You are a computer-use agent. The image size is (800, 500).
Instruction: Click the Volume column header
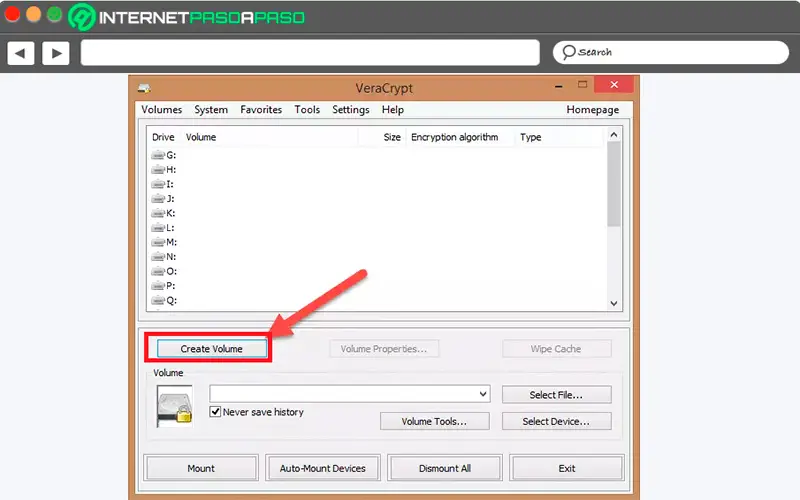click(201, 137)
